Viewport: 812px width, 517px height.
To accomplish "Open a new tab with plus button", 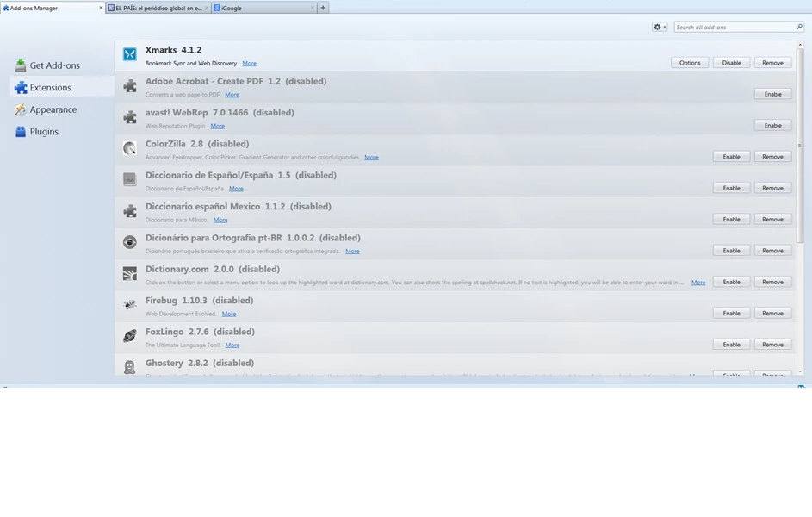I will [x=323, y=8].
